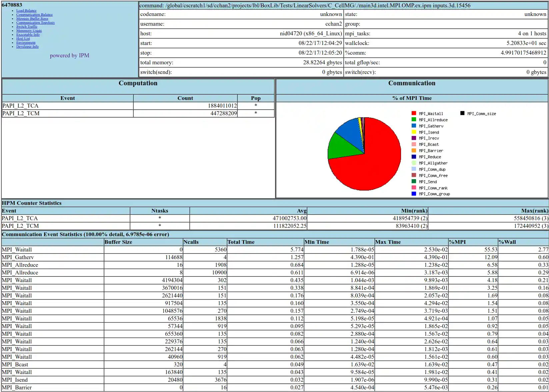Open the Host List link
The width and height of the screenshot is (549, 392).
(x=23, y=39)
